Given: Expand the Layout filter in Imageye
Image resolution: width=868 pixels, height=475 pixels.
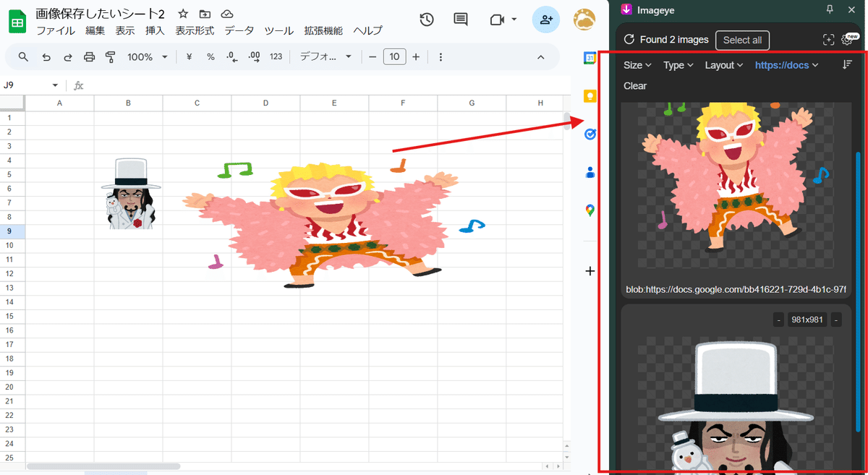Looking at the screenshot, I should coord(724,65).
